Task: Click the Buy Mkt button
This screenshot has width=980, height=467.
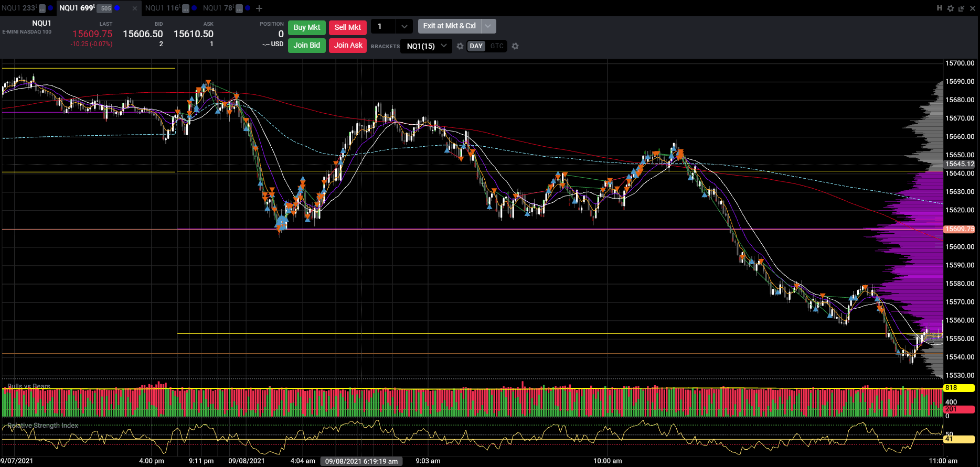Action: point(307,27)
